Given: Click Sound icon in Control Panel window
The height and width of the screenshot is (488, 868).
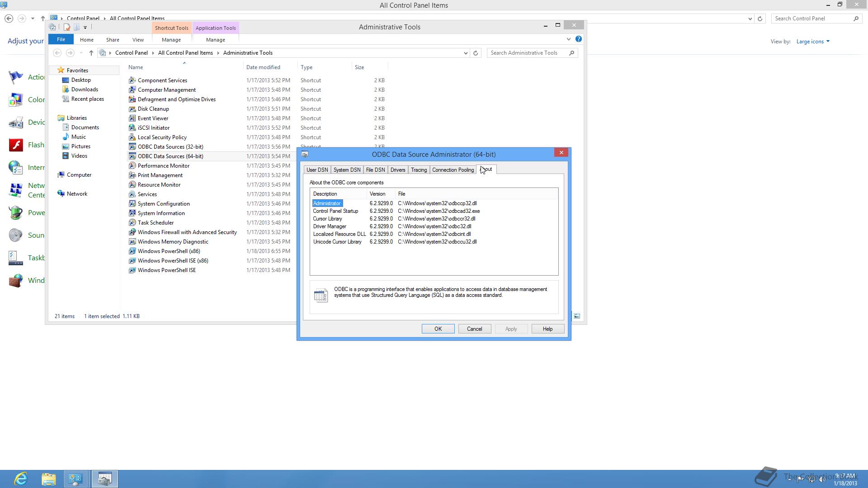Looking at the screenshot, I should 16,235.
